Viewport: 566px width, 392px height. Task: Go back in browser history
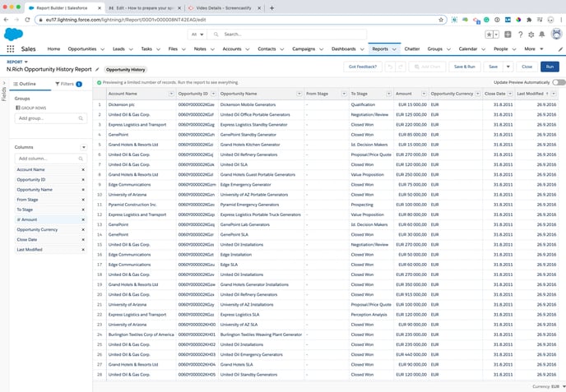click(6, 20)
